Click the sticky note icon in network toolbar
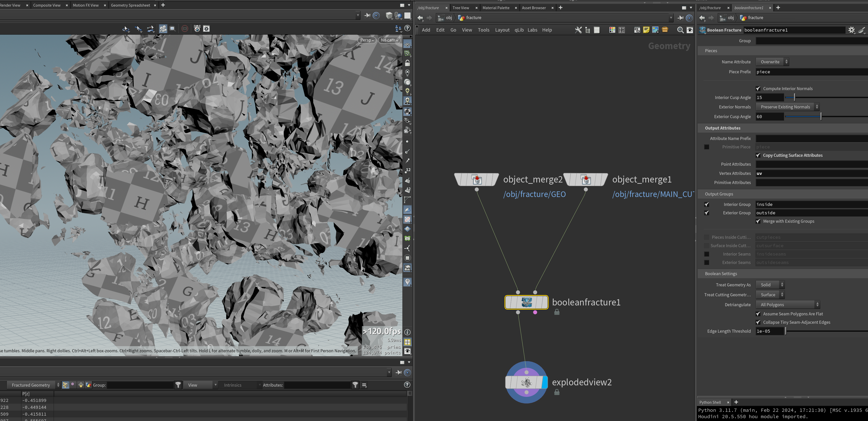 (646, 30)
